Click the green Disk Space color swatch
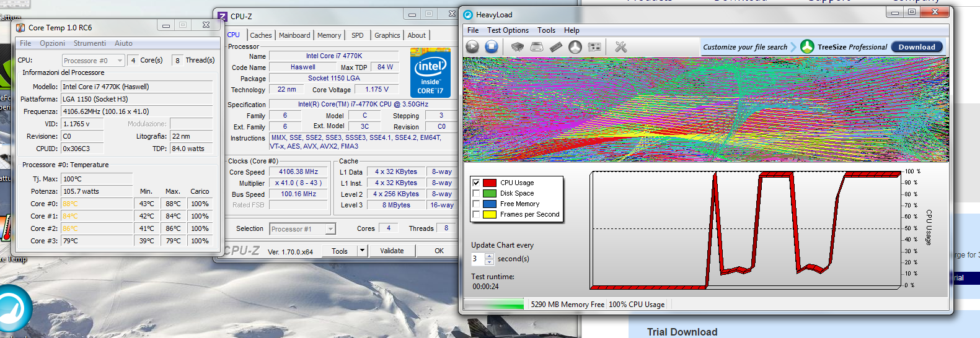The width and height of the screenshot is (980, 338). click(490, 193)
